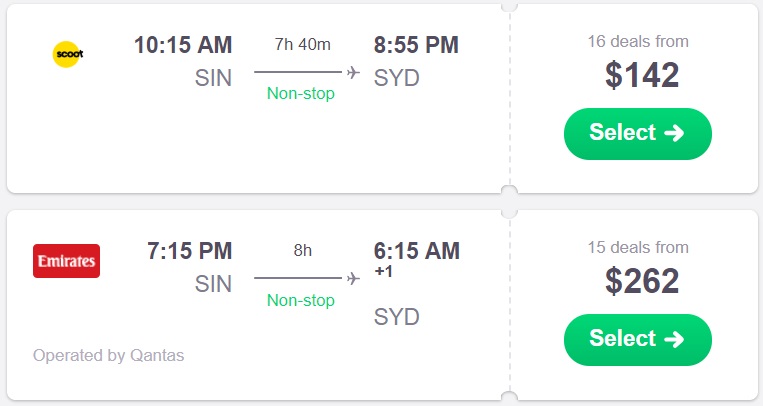Click the 7:15 PM departure time
Image resolution: width=763 pixels, height=406 pixels.
click(x=189, y=251)
